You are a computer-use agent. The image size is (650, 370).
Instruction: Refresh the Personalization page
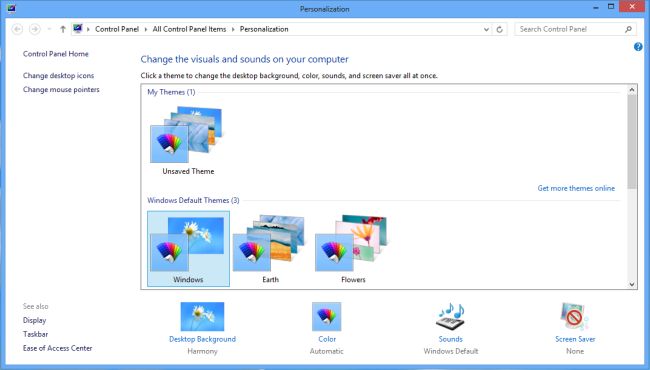pos(500,29)
